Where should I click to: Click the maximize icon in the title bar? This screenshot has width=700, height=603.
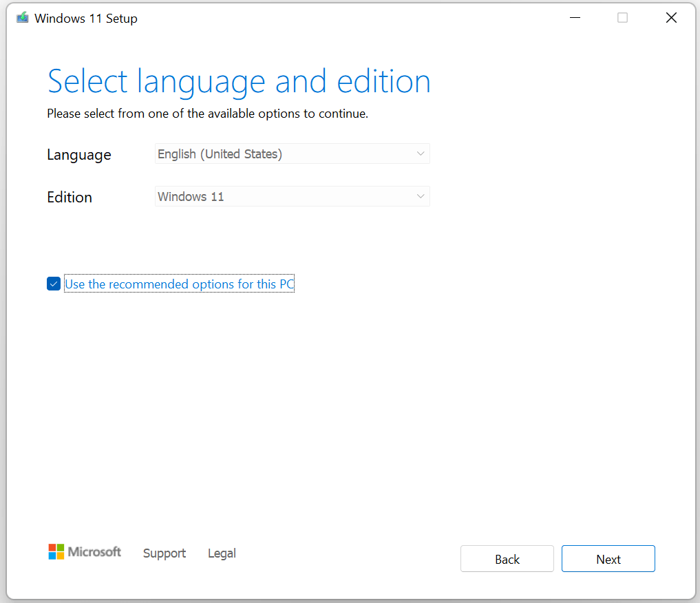(622, 17)
